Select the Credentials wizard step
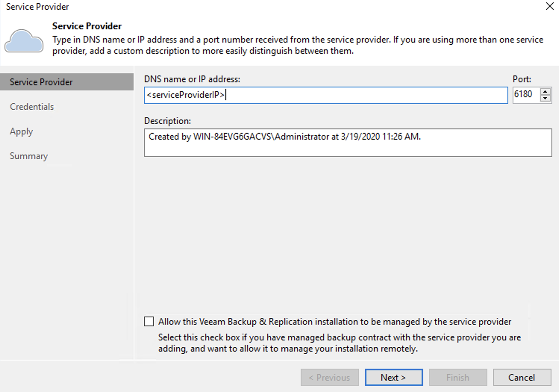 (x=32, y=107)
